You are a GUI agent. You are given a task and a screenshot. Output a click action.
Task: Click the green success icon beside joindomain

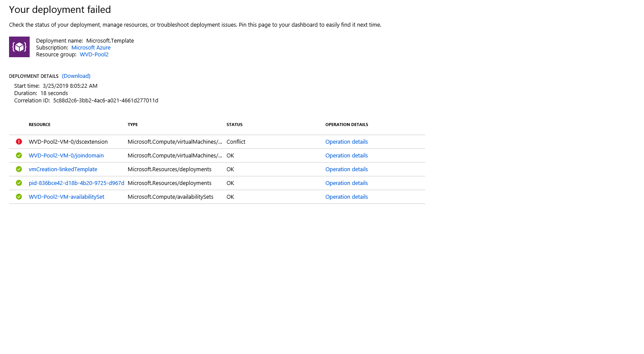(x=18, y=155)
